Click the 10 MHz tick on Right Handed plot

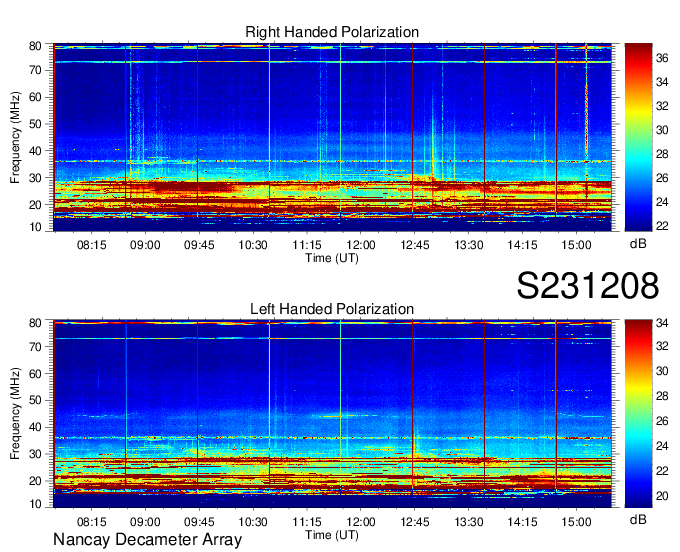point(35,227)
